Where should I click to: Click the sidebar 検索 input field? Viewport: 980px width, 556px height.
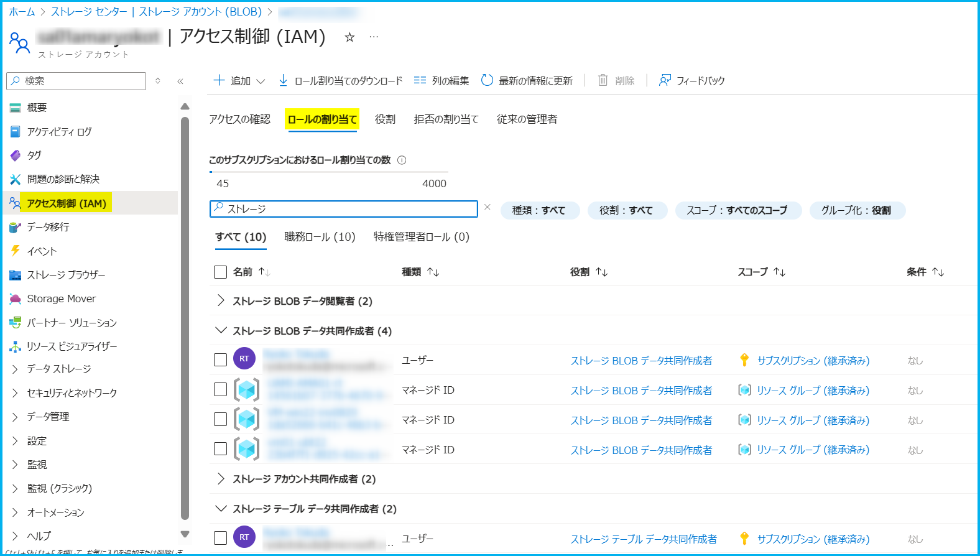click(x=76, y=81)
